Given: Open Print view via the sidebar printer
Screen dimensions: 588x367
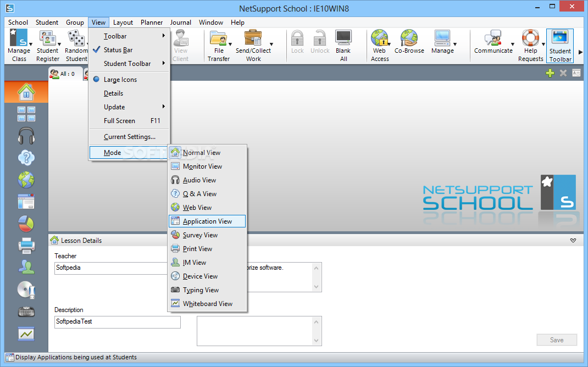Looking at the screenshot, I should (26, 246).
